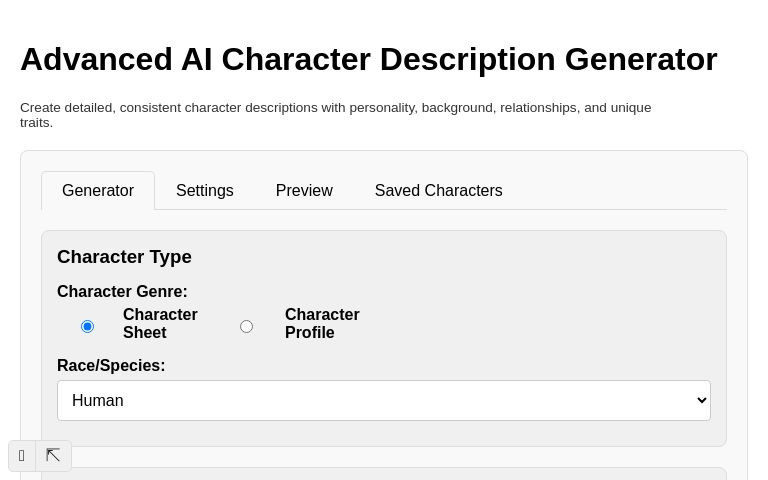Screen dimensions: 768x480
Task: Click the Advanced AI Character Description Generator title
Action: (x=368, y=59)
